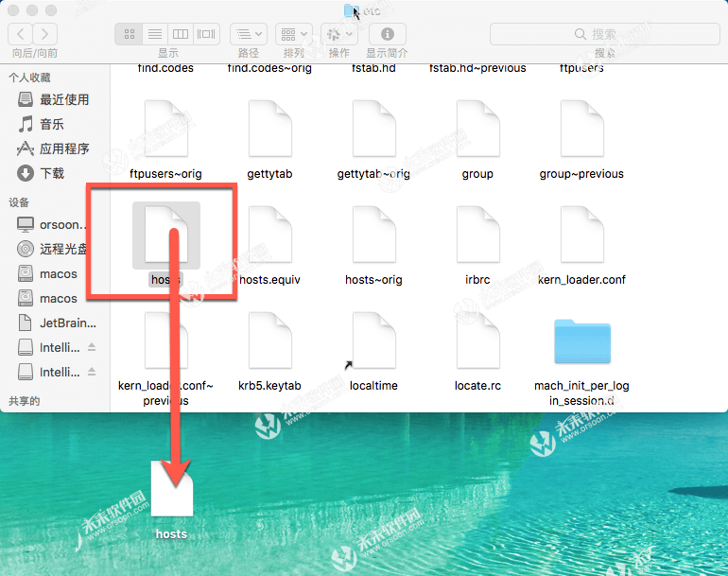Image resolution: width=728 pixels, height=576 pixels.
Task: Go back with the left arrow button
Action: pyautogui.click(x=21, y=34)
